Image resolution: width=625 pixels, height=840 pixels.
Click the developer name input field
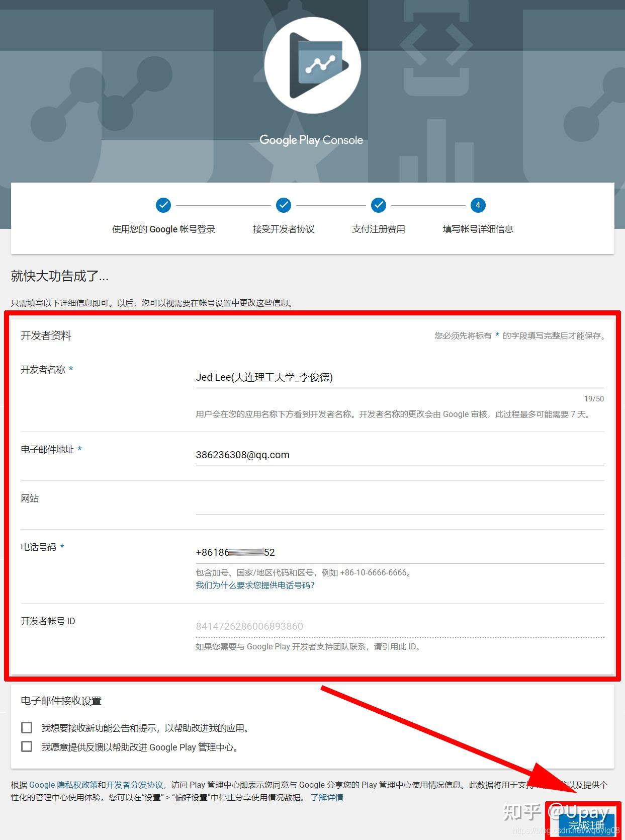pyautogui.click(x=400, y=377)
